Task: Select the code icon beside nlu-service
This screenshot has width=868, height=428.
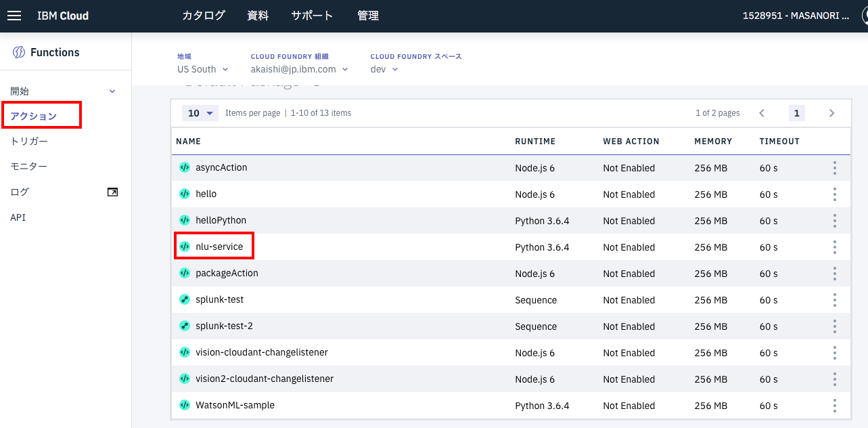Action: 184,247
